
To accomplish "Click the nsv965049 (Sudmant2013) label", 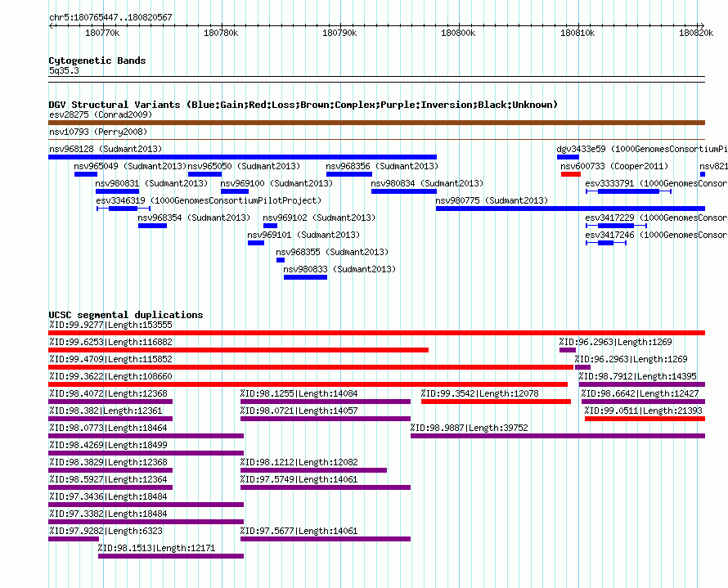I will [x=130, y=166].
